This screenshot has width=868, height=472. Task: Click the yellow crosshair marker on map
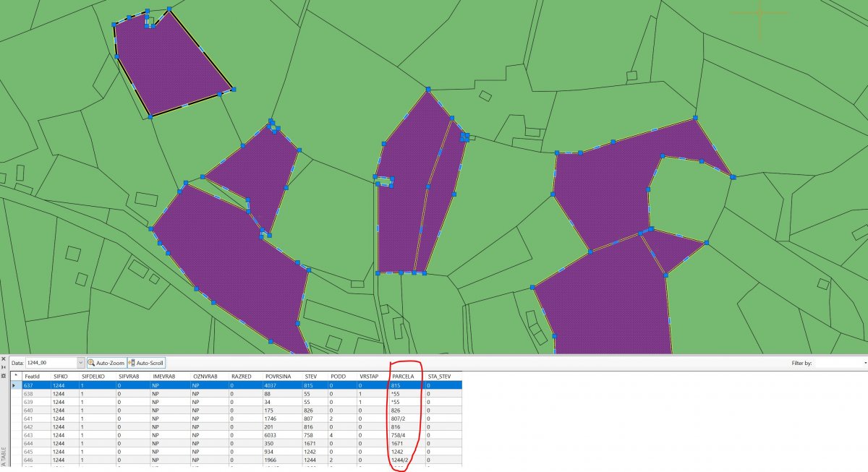click(760, 12)
